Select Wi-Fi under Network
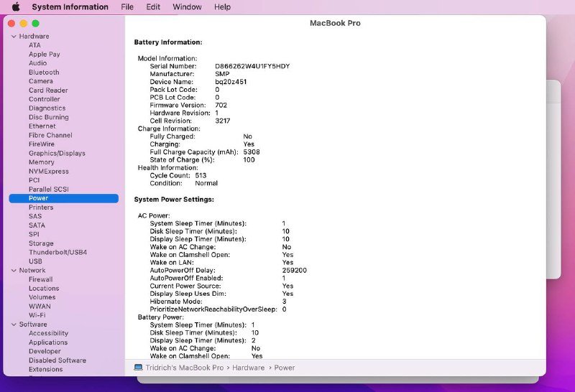The height and width of the screenshot is (392, 575). [37, 315]
